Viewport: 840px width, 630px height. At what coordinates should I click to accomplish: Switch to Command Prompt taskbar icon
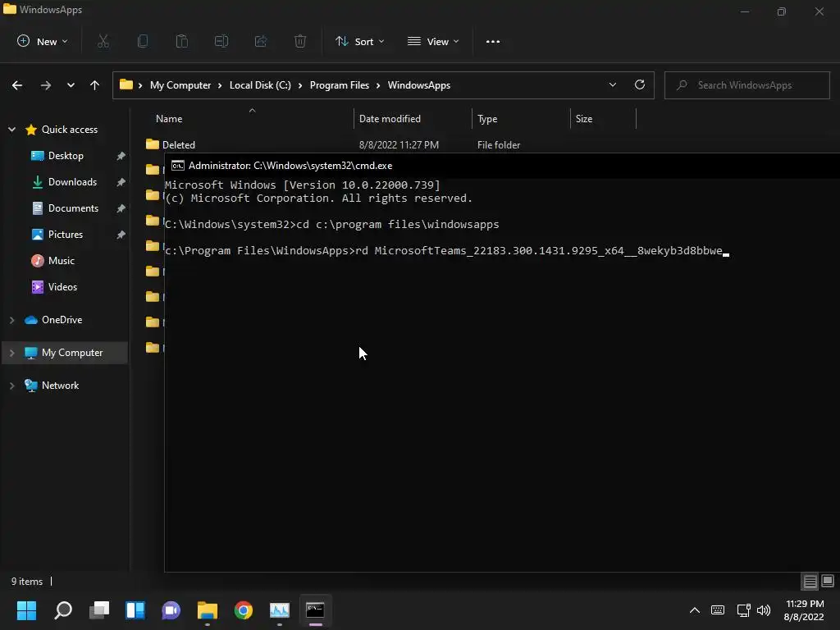[x=315, y=610]
